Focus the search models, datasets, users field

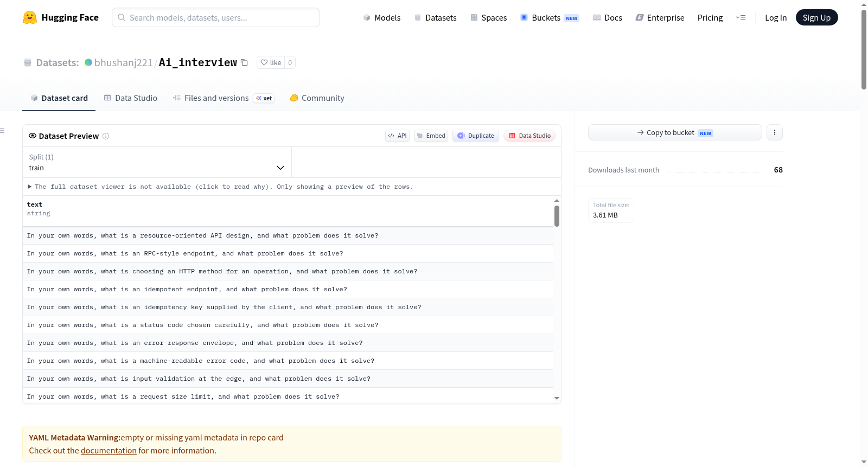(216, 17)
